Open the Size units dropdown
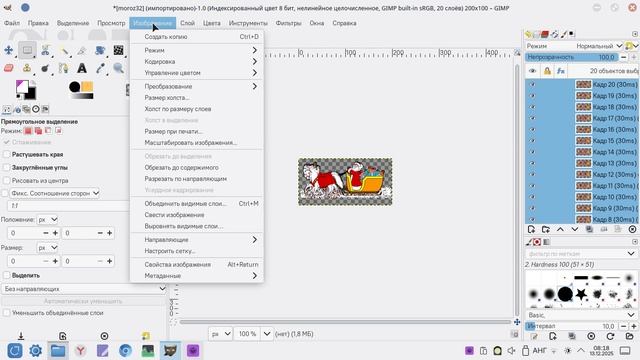The height and width of the screenshot is (360, 640). coord(47,248)
